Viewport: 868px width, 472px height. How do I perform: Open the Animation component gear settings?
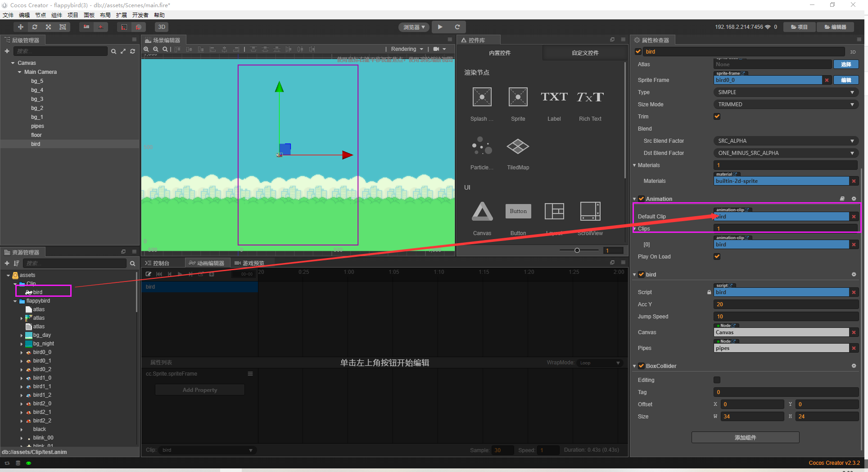pos(854,199)
